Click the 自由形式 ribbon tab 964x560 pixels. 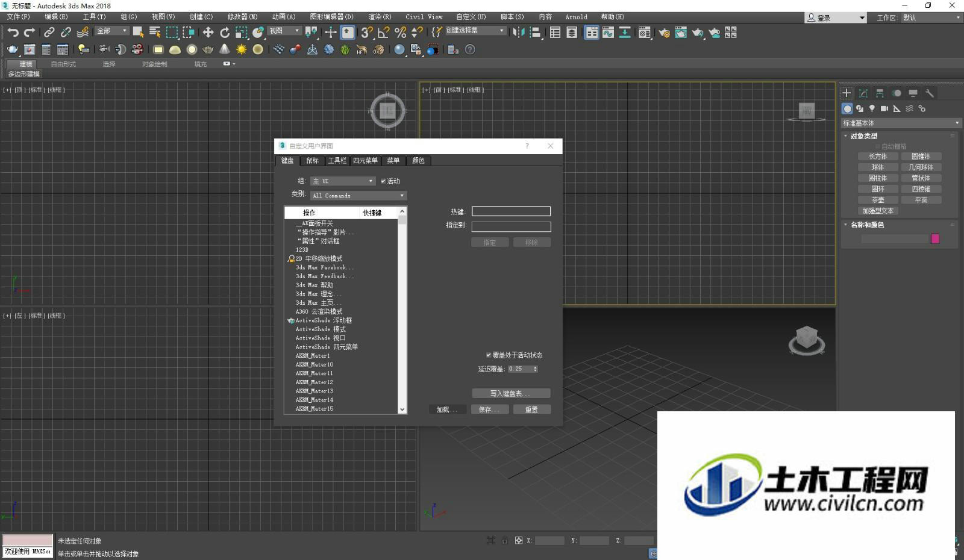click(63, 64)
